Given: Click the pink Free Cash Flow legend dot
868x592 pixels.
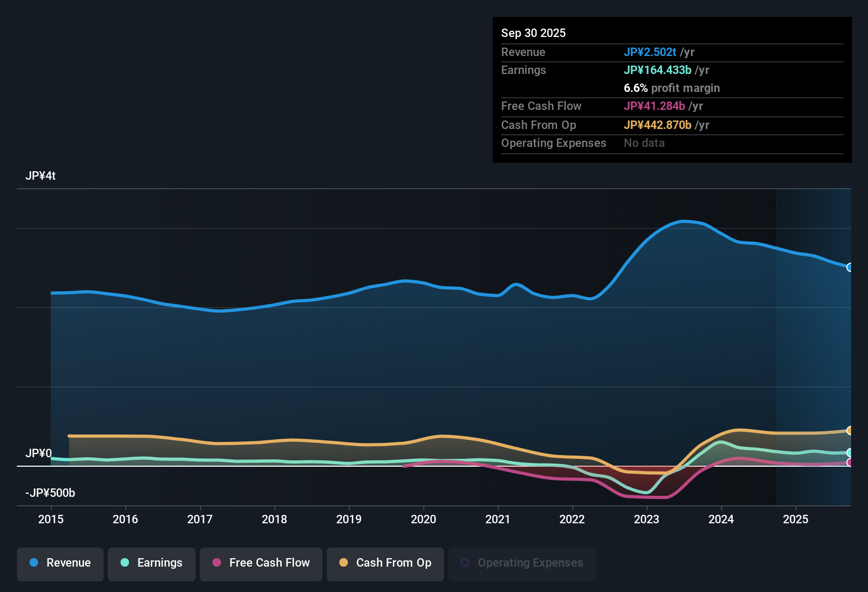Looking at the screenshot, I should coord(216,563).
